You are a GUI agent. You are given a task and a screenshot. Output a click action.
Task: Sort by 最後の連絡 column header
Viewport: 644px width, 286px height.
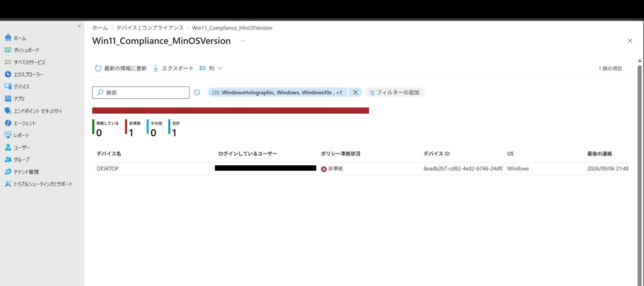click(x=599, y=154)
